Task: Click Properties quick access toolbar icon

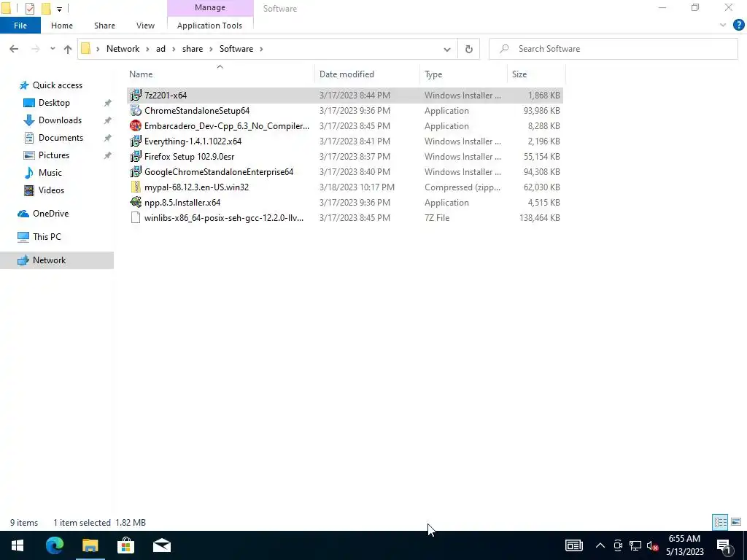Action: point(29,8)
